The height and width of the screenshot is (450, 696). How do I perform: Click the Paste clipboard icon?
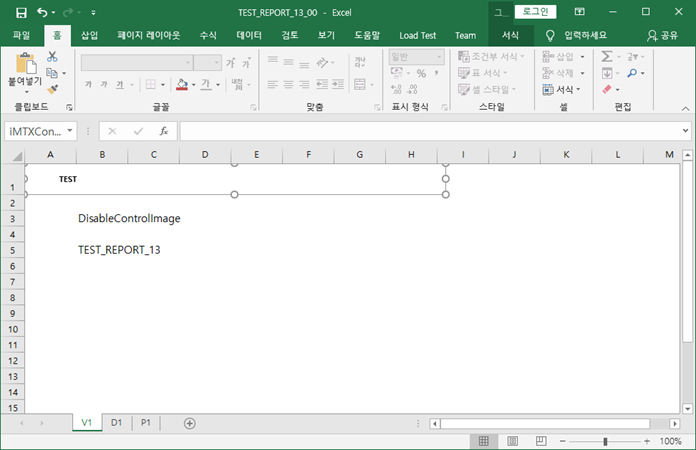25,64
